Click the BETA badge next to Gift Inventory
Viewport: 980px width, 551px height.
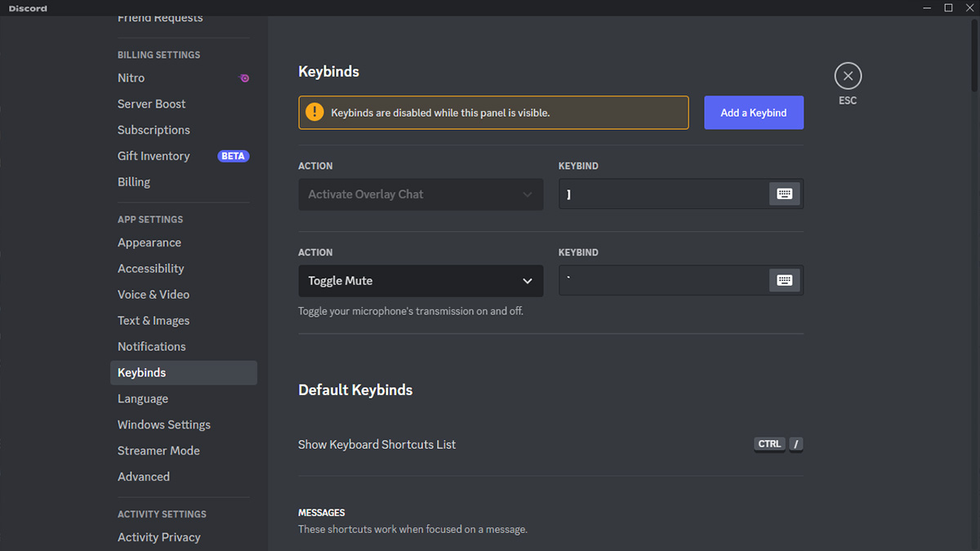234,156
